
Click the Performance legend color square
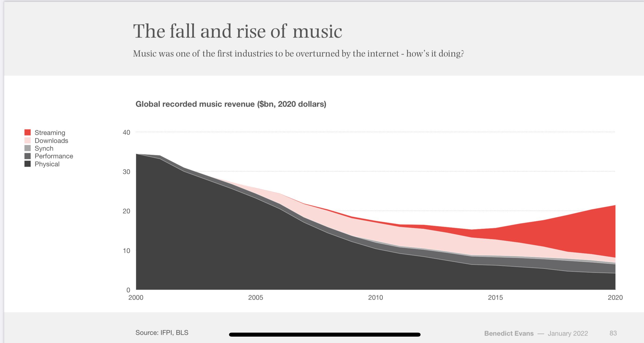[x=28, y=156]
